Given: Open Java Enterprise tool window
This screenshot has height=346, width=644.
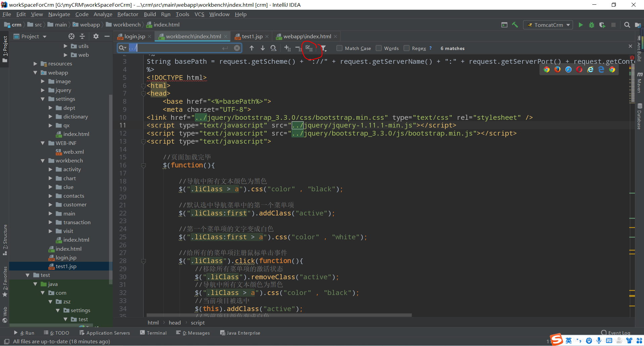Looking at the screenshot, I should [x=240, y=333].
